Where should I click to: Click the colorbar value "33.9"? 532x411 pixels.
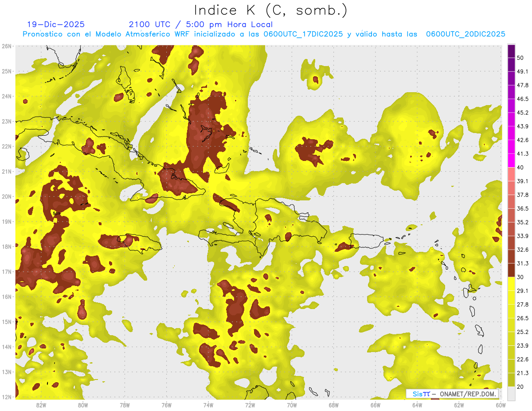click(x=522, y=236)
